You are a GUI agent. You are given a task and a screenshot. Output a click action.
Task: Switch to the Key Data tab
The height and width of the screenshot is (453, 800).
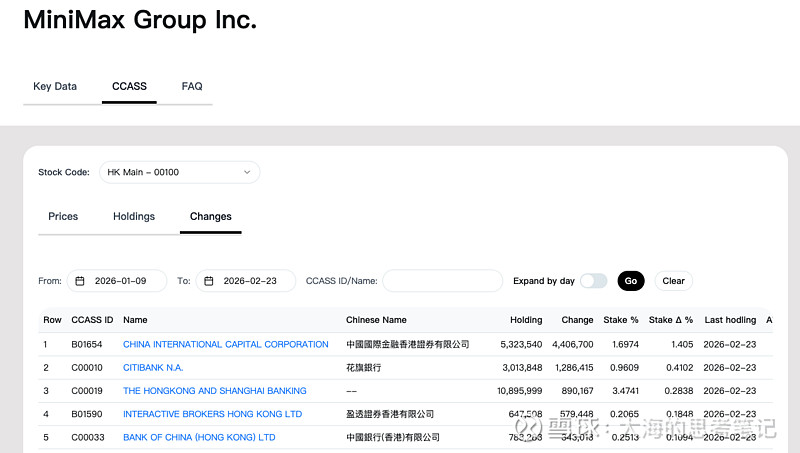tap(55, 86)
